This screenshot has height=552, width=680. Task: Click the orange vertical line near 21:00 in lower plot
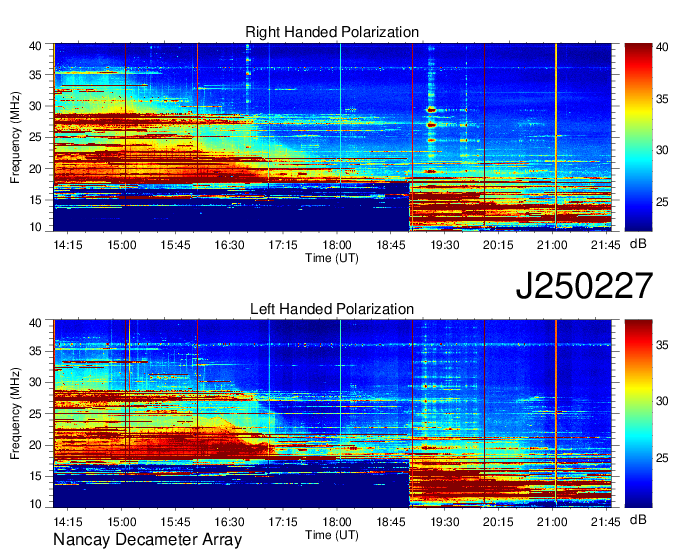tap(556, 412)
